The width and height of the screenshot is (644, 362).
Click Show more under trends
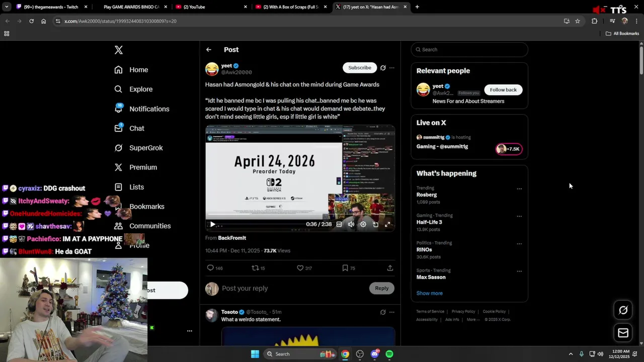point(430,293)
